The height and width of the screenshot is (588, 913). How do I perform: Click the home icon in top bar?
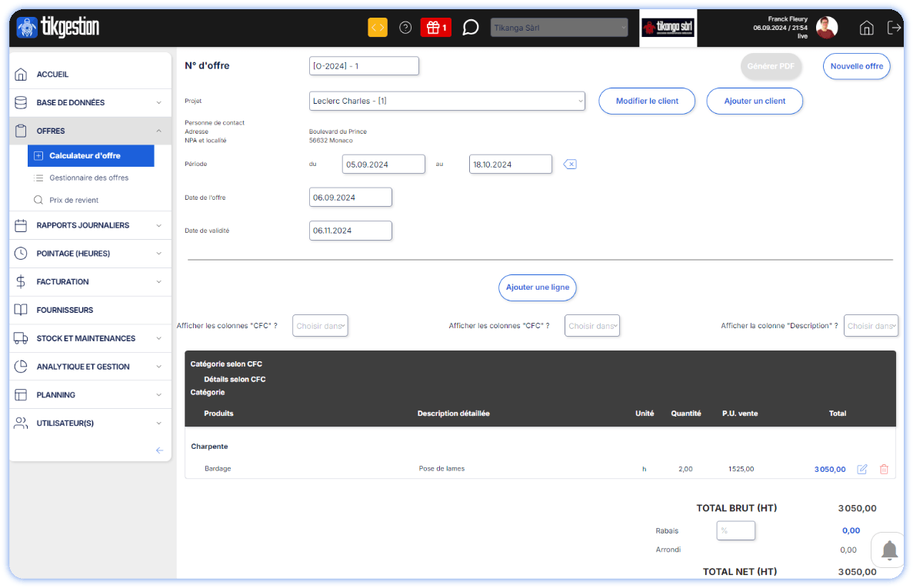click(x=866, y=28)
